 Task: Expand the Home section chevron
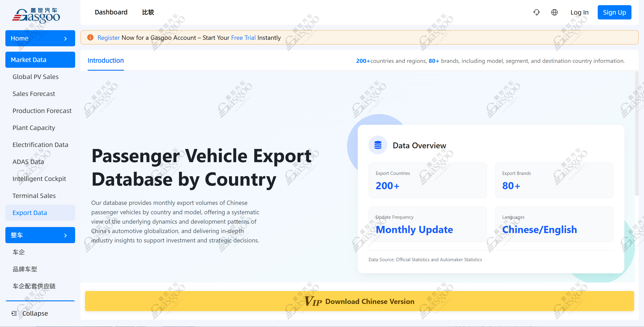tap(66, 38)
